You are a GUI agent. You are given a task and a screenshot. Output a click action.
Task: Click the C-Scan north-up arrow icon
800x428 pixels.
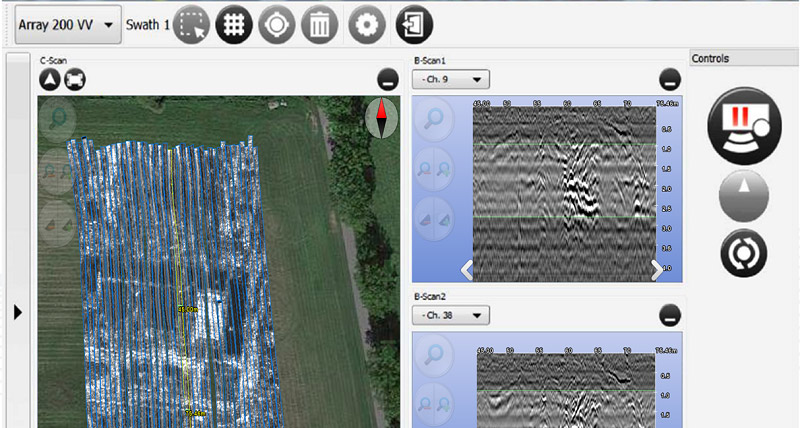[x=50, y=80]
